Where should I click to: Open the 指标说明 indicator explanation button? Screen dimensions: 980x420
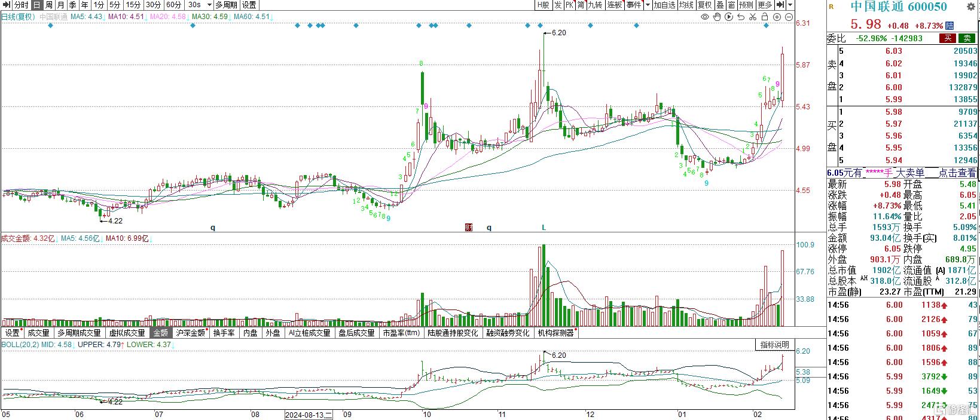point(774,345)
